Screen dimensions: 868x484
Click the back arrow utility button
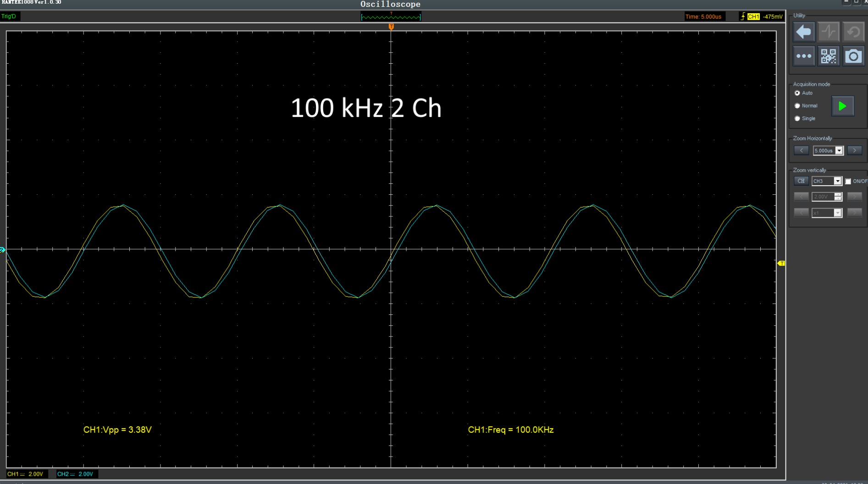pyautogui.click(x=804, y=32)
